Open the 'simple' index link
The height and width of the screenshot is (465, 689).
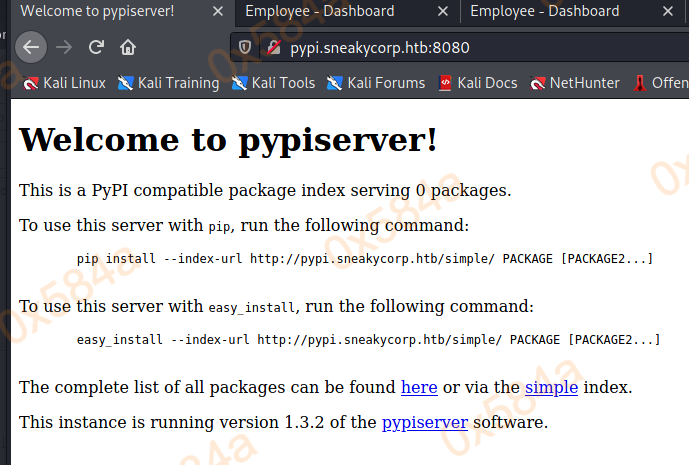pyautogui.click(x=551, y=387)
